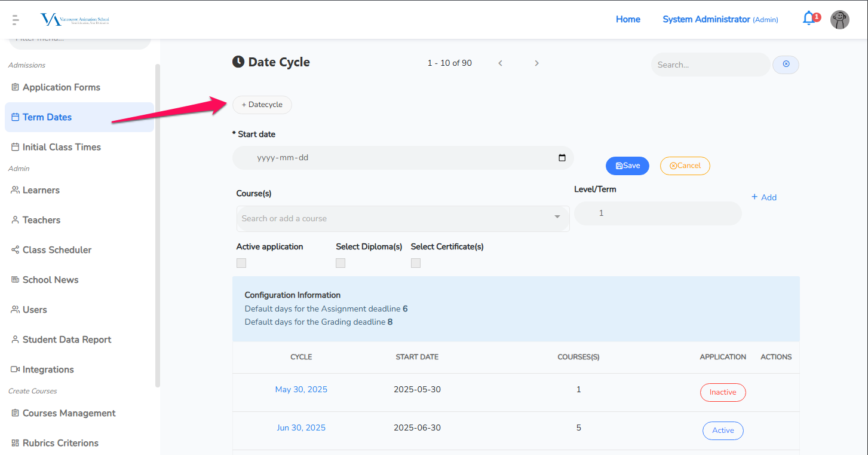
Task: Click the School News newspaper icon
Action: pyautogui.click(x=16, y=280)
